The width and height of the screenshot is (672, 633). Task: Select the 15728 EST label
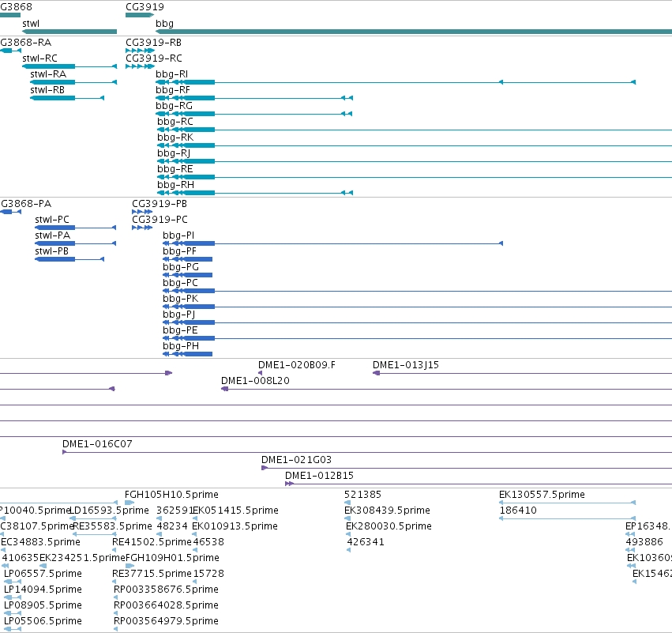(208, 574)
